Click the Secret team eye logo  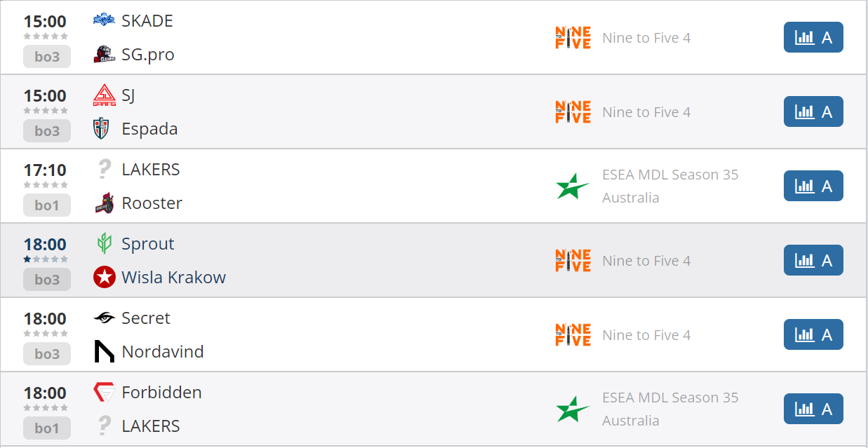click(104, 318)
